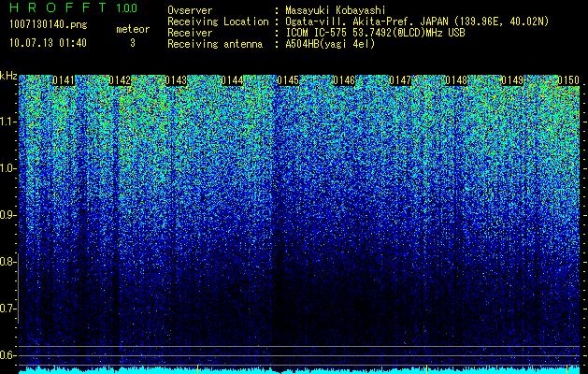This screenshot has width=588, height=374.
Task: Click the kHz axis unit label
Action: pos(8,76)
